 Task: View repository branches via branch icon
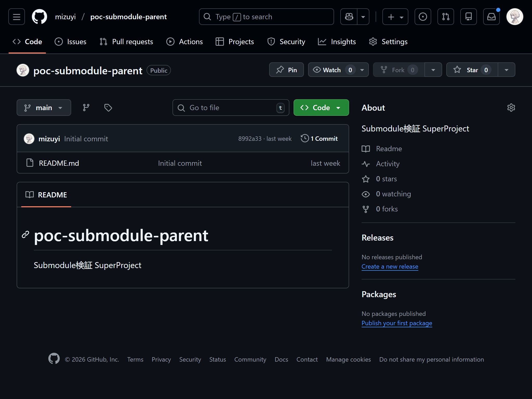pyautogui.click(x=86, y=107)
